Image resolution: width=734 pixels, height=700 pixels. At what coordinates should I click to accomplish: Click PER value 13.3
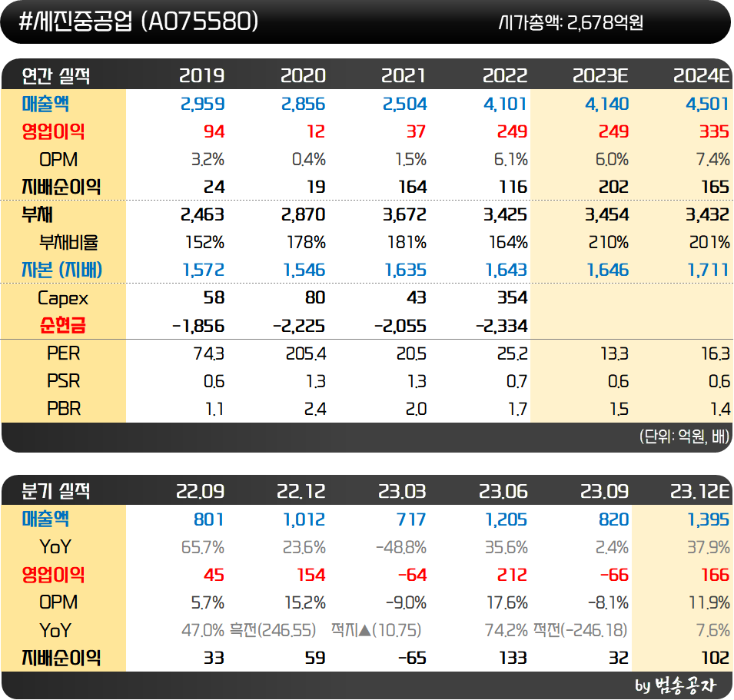click(x=615, y=353)
